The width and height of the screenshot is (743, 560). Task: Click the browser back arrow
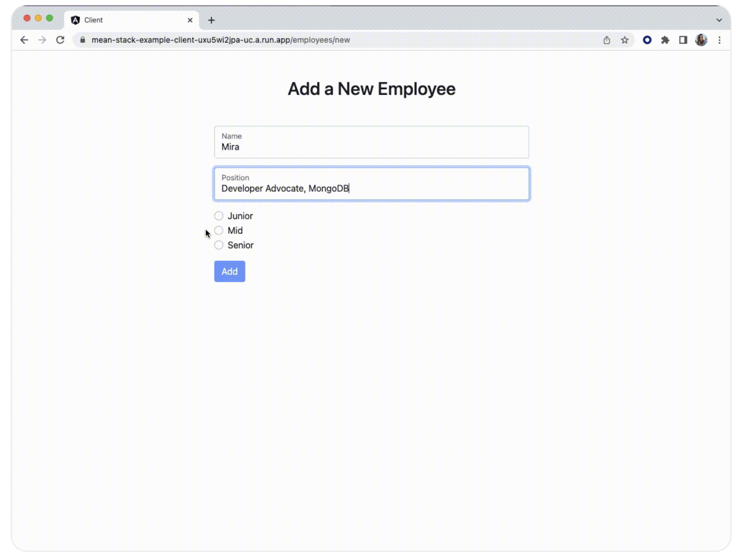pos(24,40)
